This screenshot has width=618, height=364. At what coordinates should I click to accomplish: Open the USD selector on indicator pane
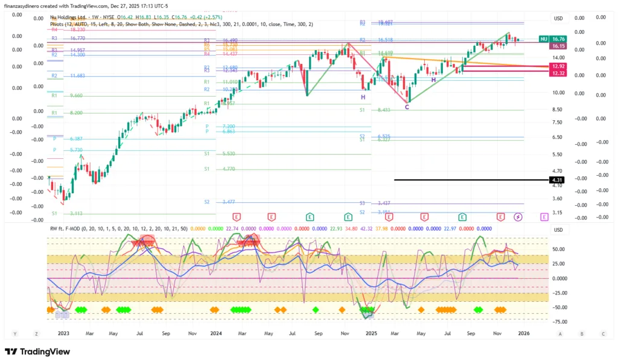(558, 230)
